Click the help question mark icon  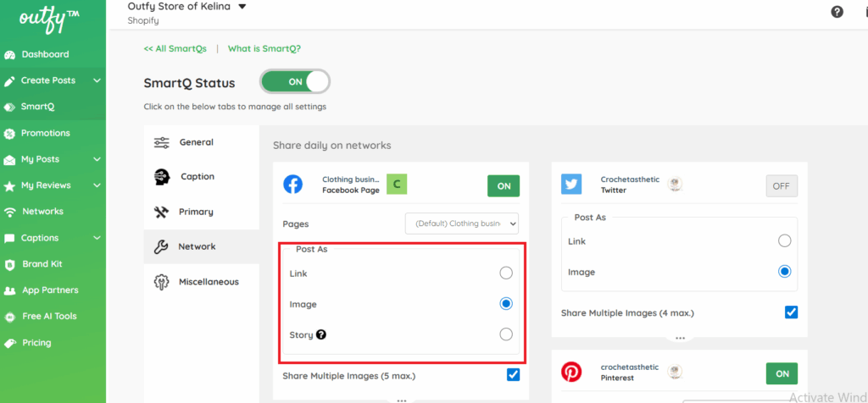pyautogui.click(x=837, y=12)
